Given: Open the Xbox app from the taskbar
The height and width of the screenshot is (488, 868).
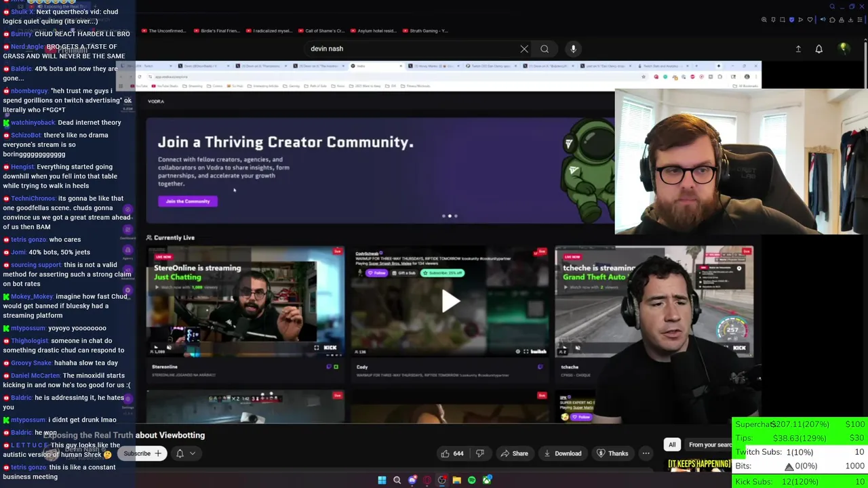Looking at the screenshot, I should (x=486, y=480).
